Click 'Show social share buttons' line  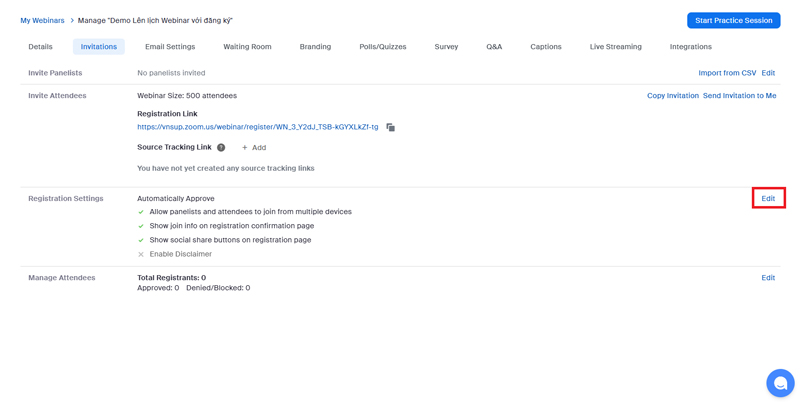pyautogui.click(x=230, y=240)
